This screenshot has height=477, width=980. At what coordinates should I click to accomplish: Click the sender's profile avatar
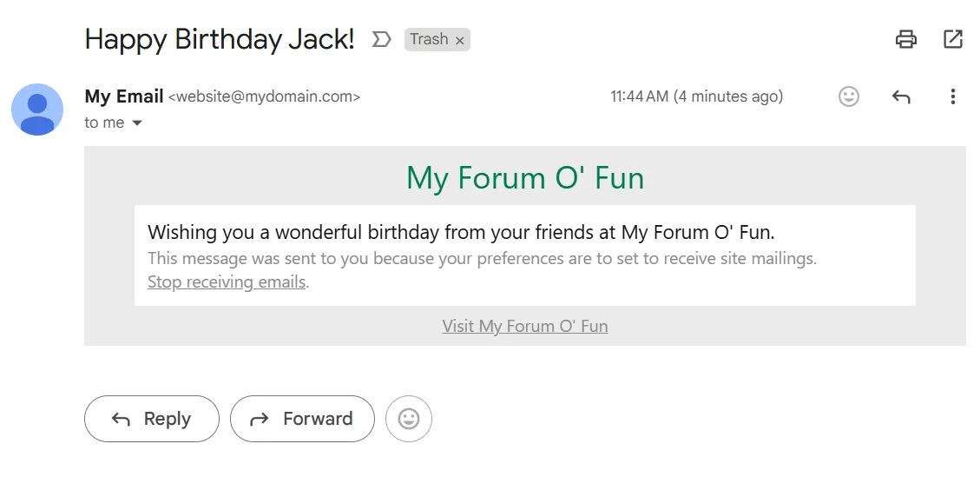click(x=37, y=109)
